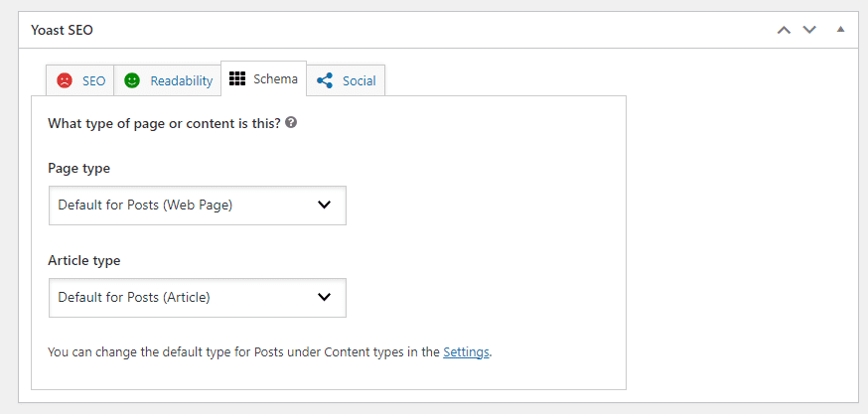The image size is (868, 414).
Task: Click chevron arrow in Page type select
Action: [324, 205]
